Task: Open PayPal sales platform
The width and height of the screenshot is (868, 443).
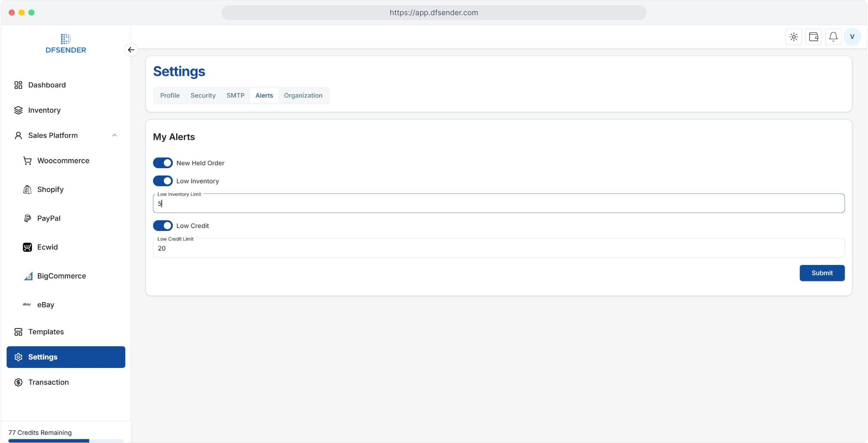Action: pyautogui.click(x=48, y=218)
